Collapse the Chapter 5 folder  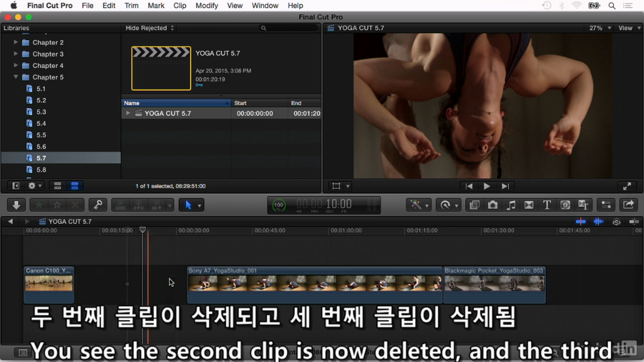[16, 77]
